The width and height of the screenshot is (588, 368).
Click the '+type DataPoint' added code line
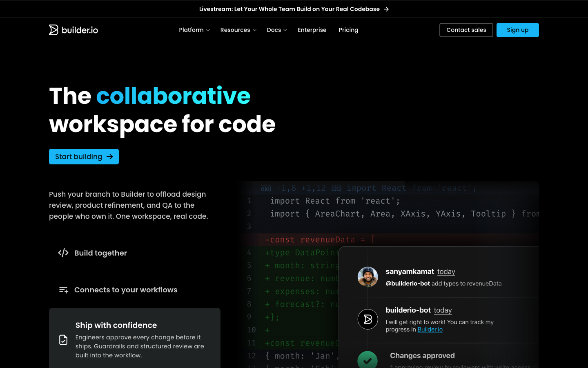302,253
